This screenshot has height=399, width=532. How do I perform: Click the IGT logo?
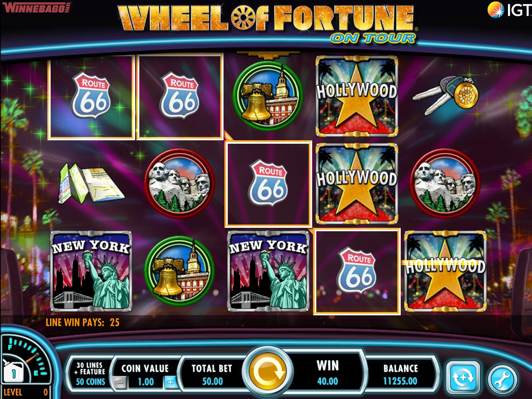[x=509, y=9]
